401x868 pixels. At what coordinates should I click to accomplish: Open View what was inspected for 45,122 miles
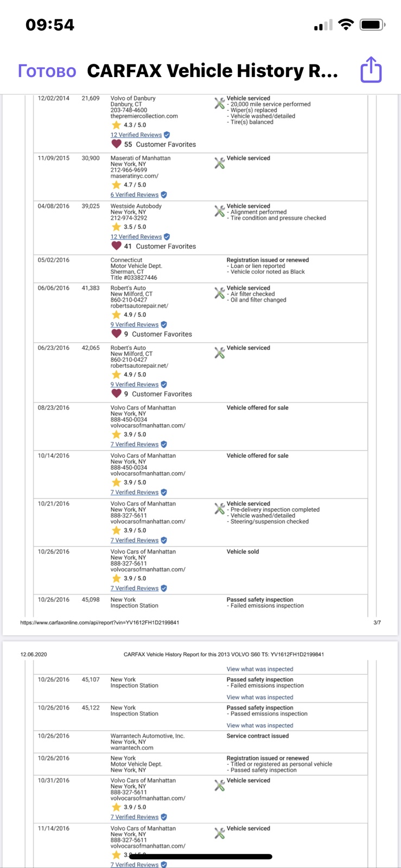click(x=260, y=726)
